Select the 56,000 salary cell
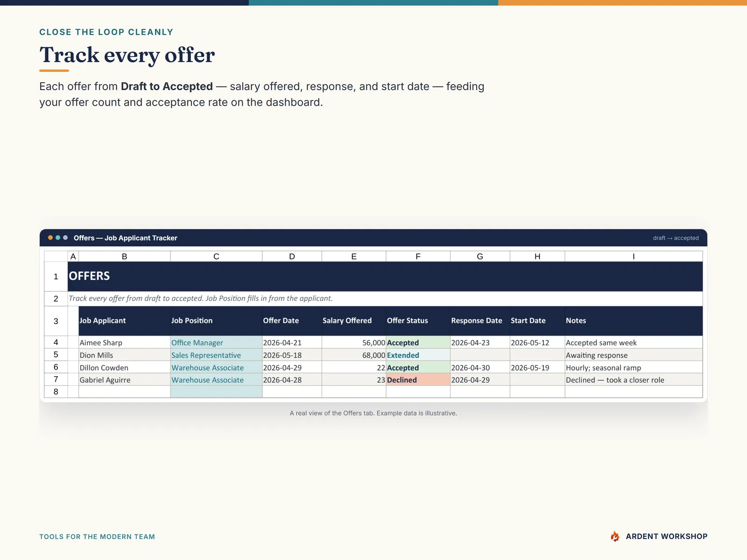The height and width of the screenshot is (560, 747). tap(354, 343)
